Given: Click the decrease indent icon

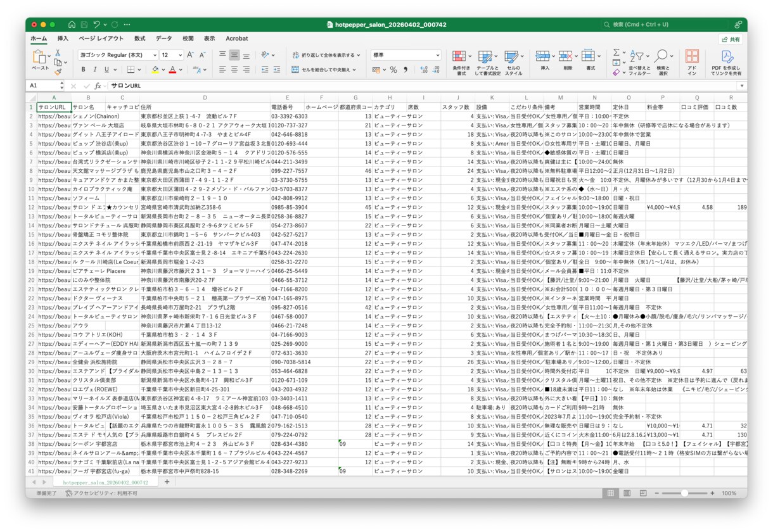Looking at the screenshot, I should (265, 70).
